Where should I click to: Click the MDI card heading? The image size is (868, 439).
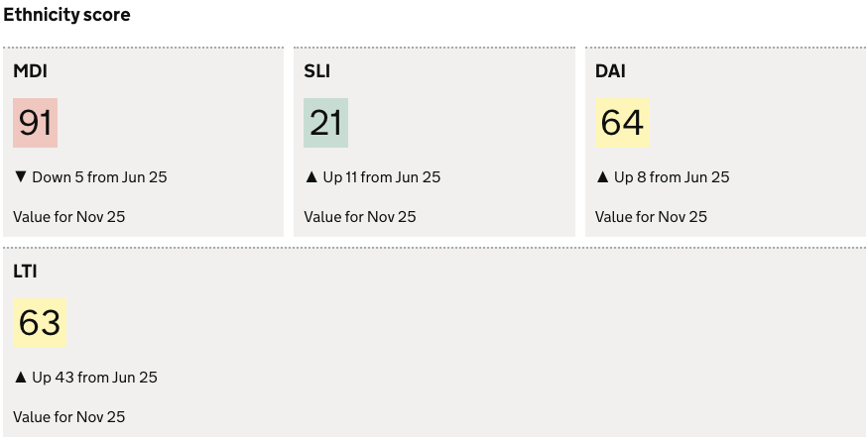pos(30,71)
